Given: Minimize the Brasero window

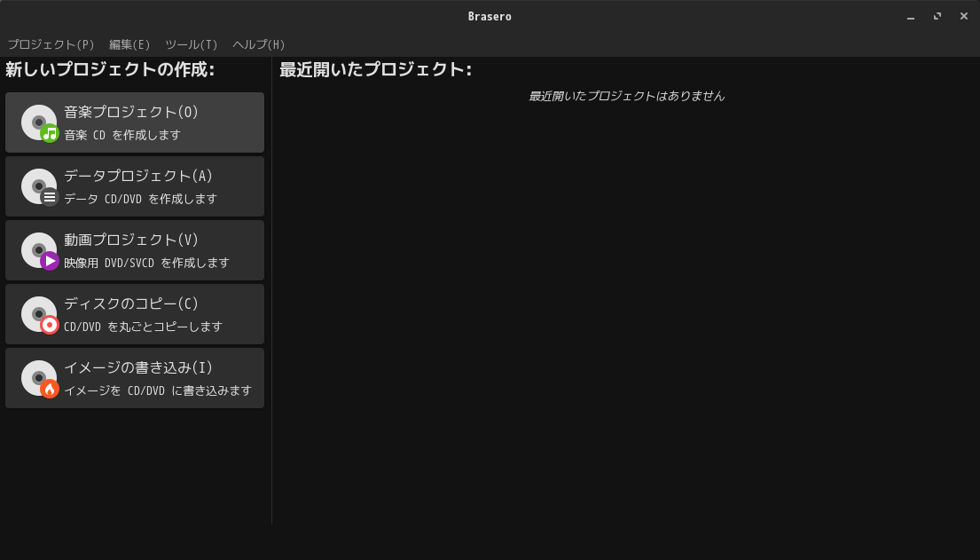Looking at the screenshot, I should click(911, 17).
